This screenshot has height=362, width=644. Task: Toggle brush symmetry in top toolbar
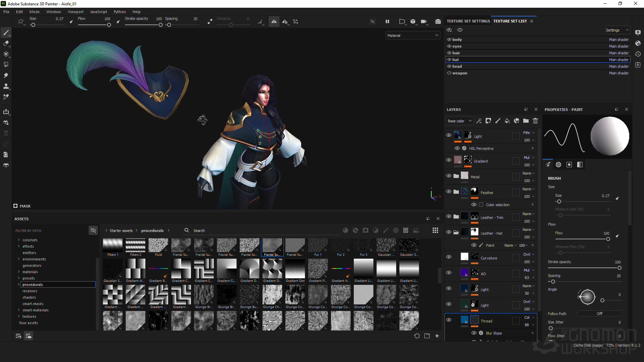pyautogui.click(x=274, y=21)
